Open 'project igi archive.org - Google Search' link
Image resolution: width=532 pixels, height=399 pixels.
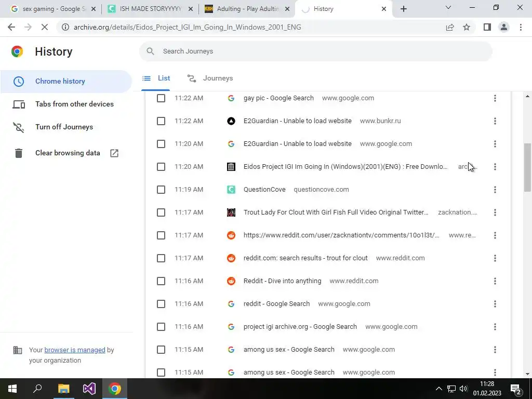[x=300, y=327]
